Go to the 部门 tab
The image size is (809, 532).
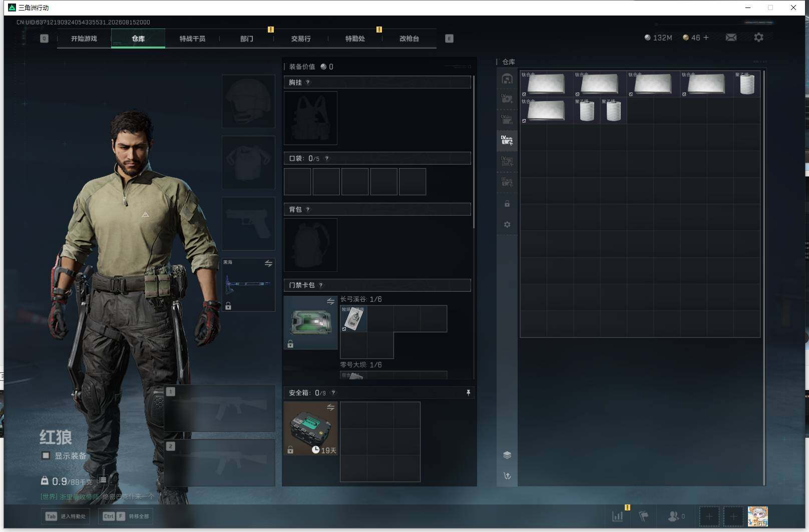(247, 39)
